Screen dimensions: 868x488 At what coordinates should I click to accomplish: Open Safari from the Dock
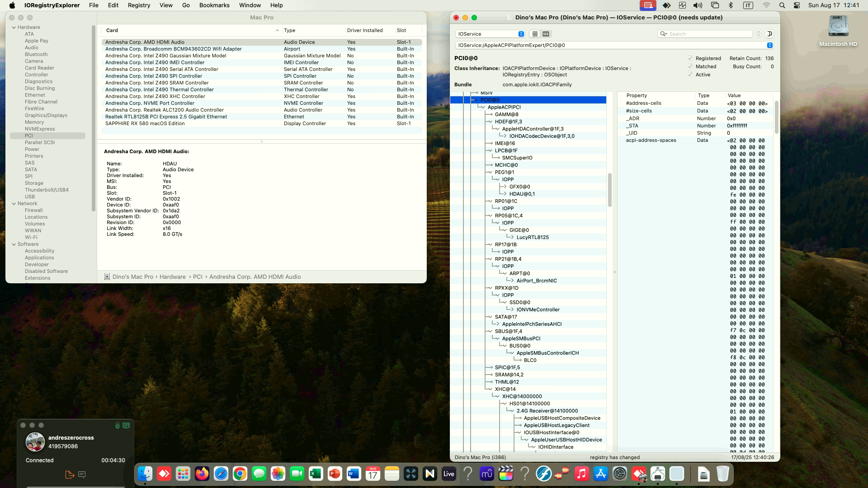[x=221, y=474]
